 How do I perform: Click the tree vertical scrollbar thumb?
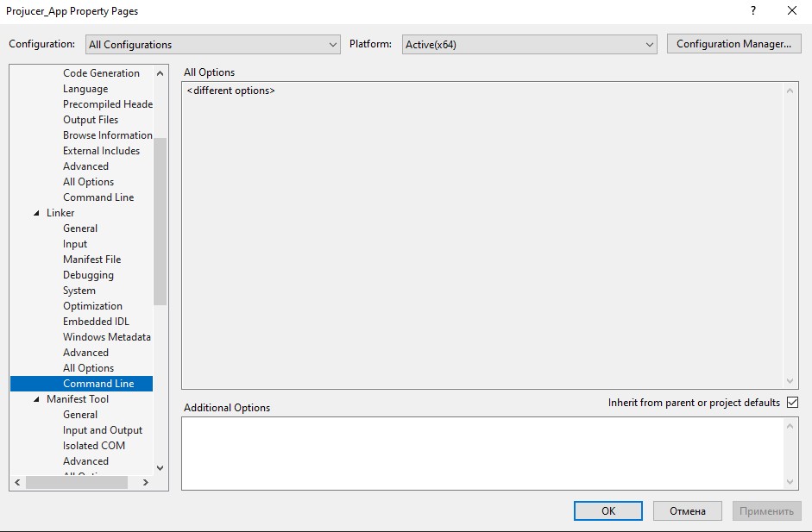tap(160, 222)
